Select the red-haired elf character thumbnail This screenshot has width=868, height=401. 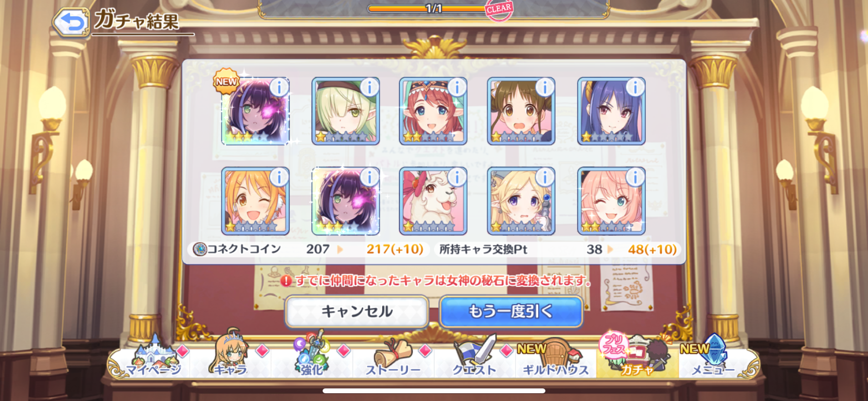433,111
